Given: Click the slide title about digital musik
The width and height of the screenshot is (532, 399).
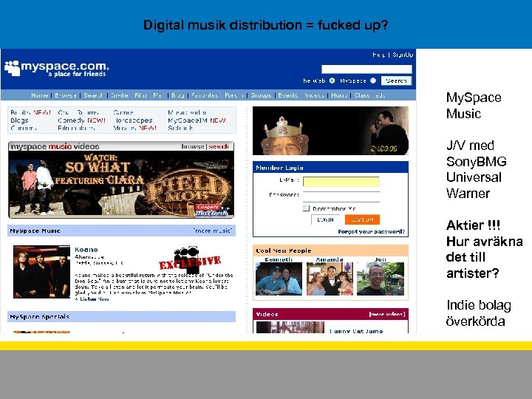Looking at the screenshot, I should 266,25.
